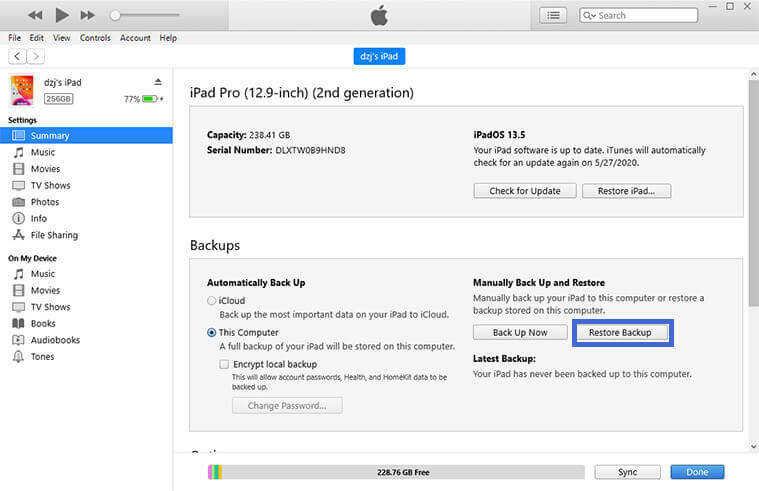
Task: Open the list view icon near search
Action: [x=552, y=15]
